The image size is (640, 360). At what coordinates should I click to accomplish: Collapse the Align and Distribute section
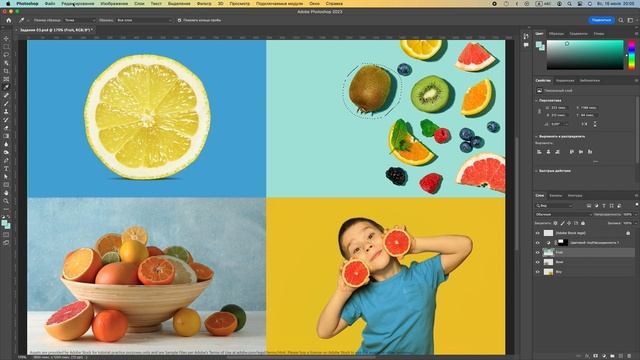(536, 137)
